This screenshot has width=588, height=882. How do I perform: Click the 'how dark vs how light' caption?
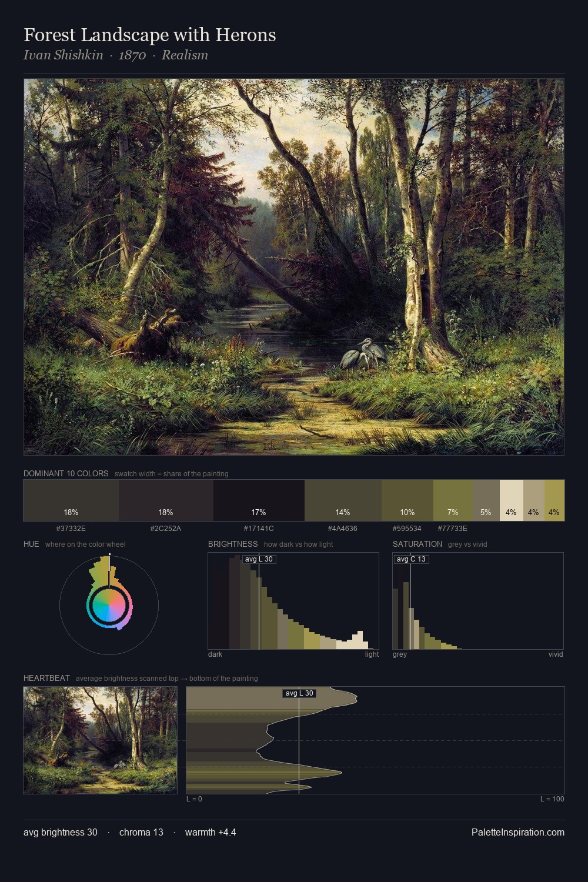[298, 544]
